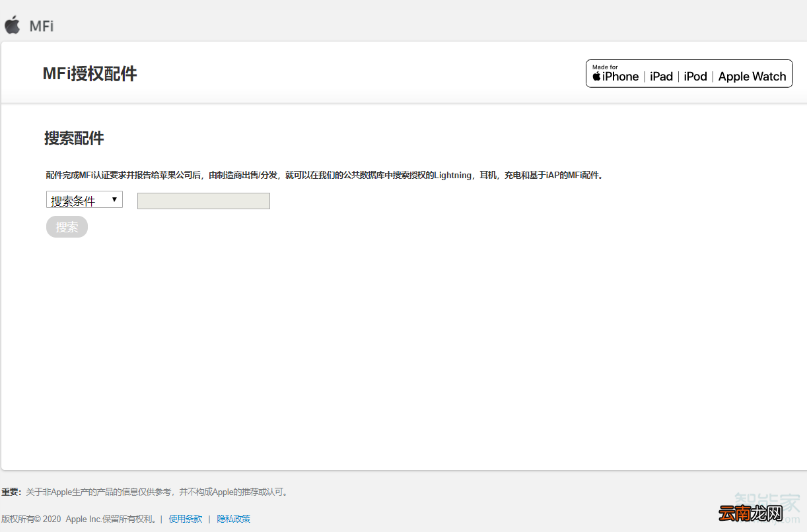This screenshot has width=807, height=532.
Task: Click the MFi header text
Action: click(x=42, y=26)
